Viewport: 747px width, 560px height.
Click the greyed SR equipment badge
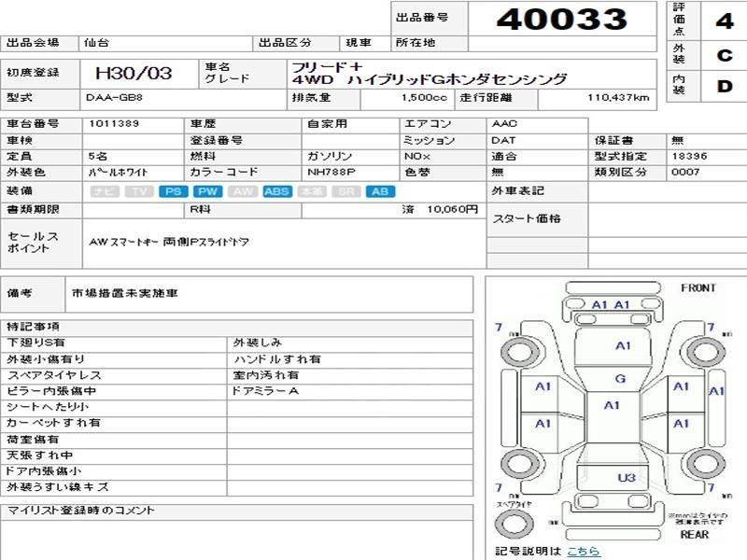pyautogui.click(x=345, y=191)
